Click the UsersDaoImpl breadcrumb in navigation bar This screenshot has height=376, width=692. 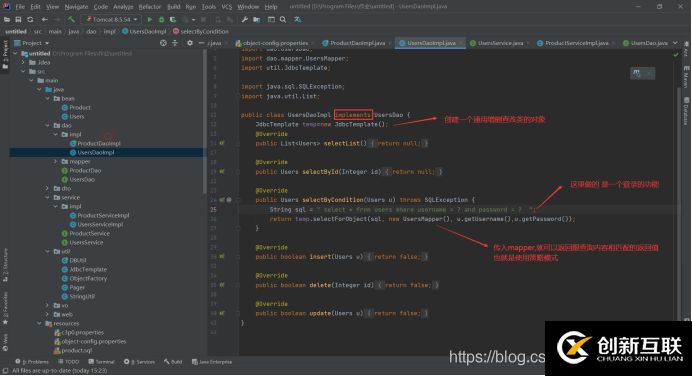point(144,31)
